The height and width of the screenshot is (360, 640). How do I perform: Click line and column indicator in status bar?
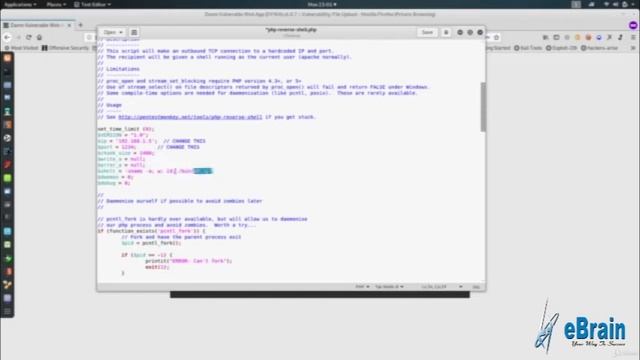(434, 287)
